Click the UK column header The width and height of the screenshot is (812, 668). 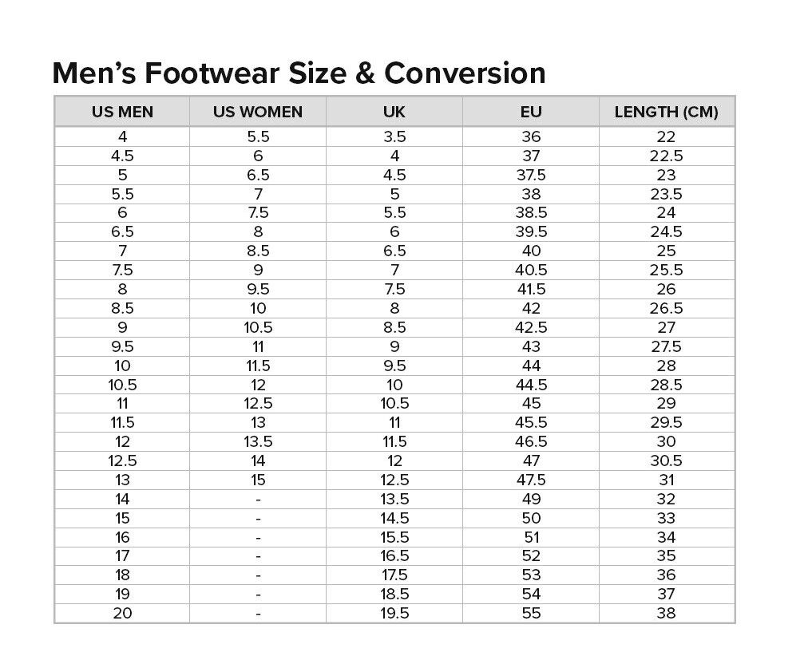click(394, 112)
